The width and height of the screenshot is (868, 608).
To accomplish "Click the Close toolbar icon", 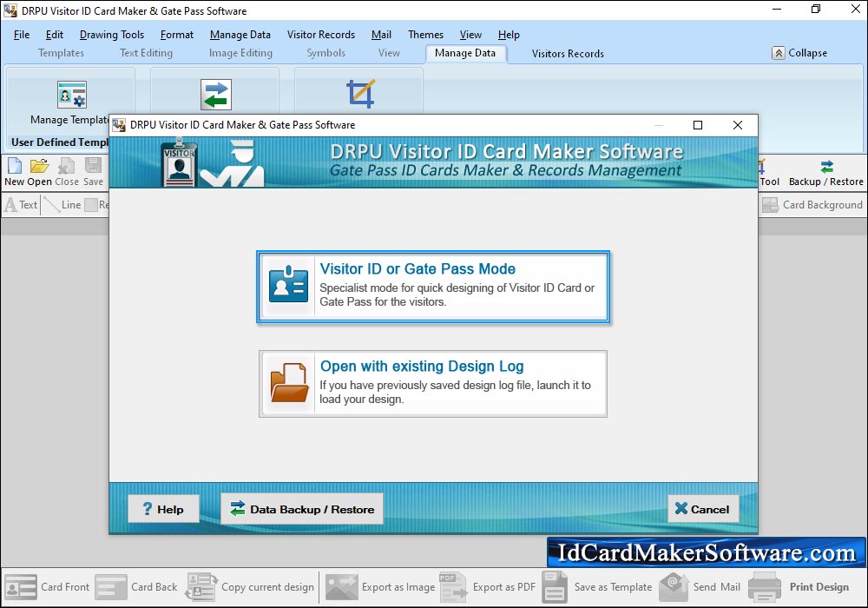I will 67,172.
